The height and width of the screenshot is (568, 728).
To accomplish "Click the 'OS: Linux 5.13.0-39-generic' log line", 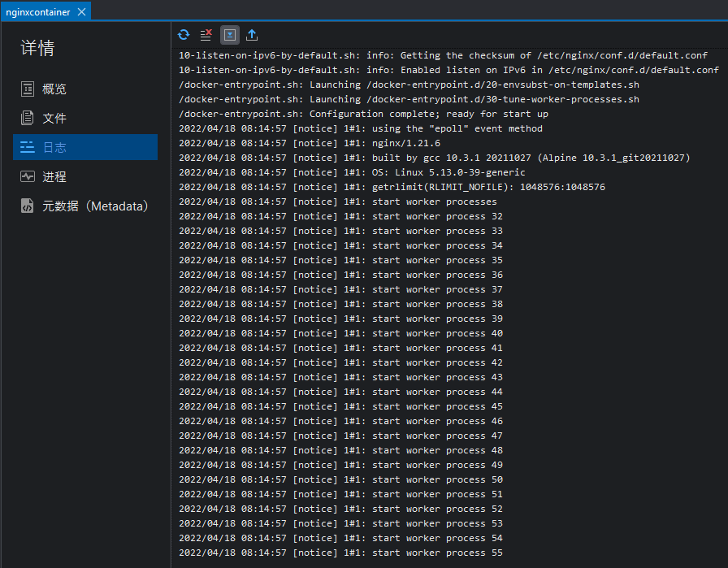I will (352, 172).
